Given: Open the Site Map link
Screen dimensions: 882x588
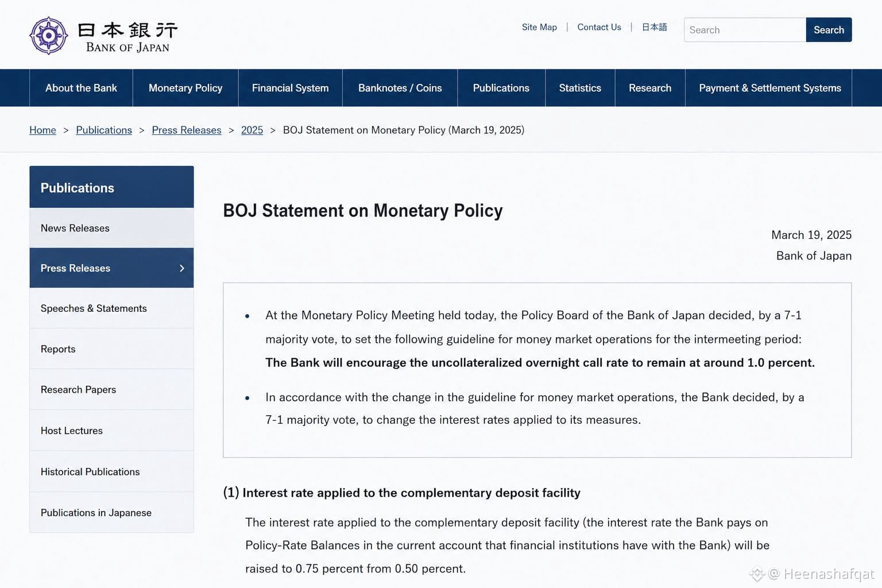Looking at the screenshot, I should pyautogui.click(x=539, y=27).
